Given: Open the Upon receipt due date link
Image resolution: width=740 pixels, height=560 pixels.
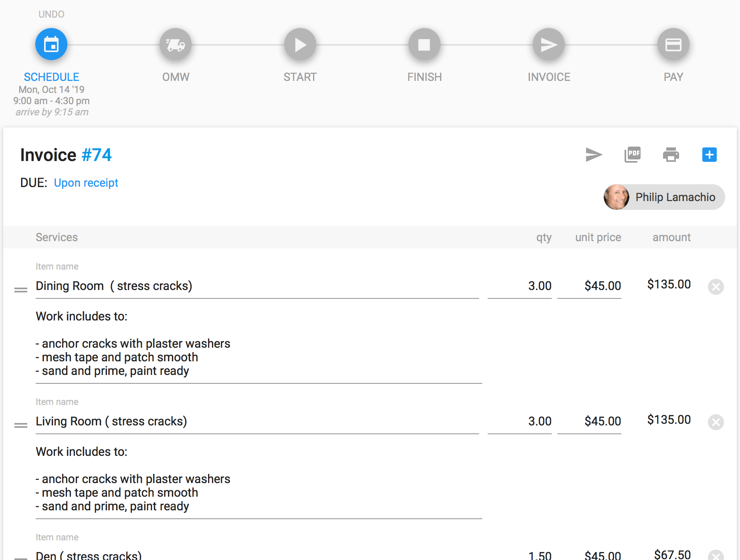Looking at the screenshot, I should tap(86, 183).
